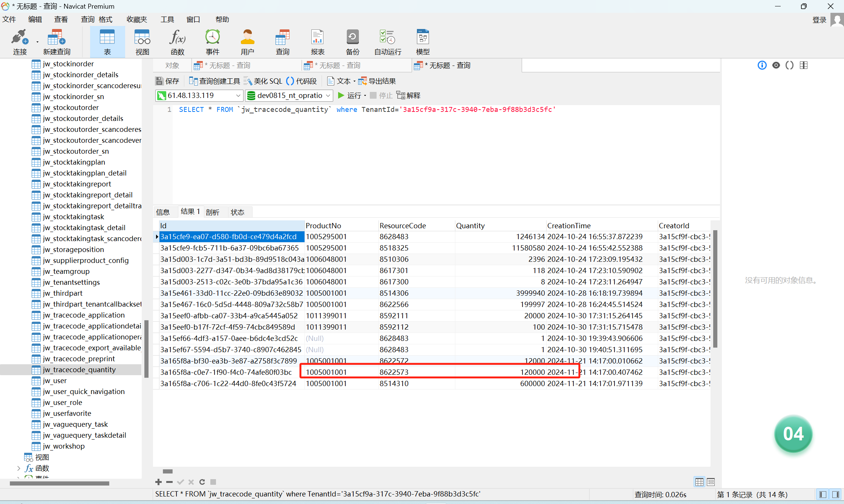Toggle the right pane visibility button
844x504 pixels.
pos(835,494)
